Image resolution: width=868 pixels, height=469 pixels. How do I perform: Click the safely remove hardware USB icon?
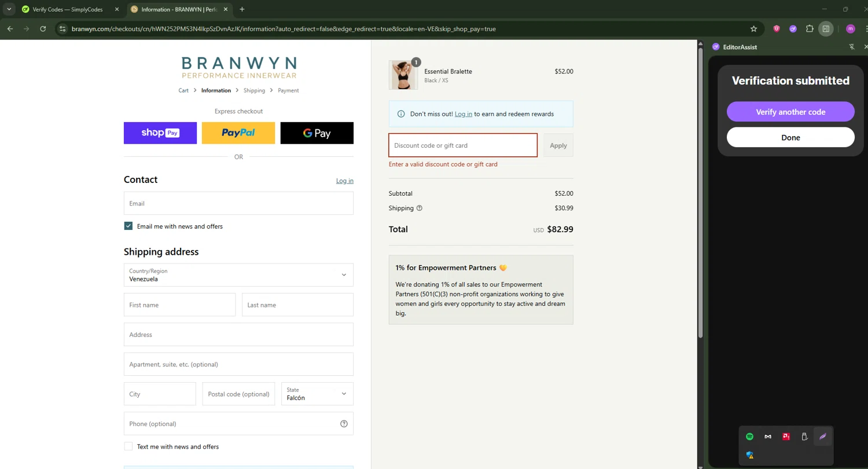804,437
